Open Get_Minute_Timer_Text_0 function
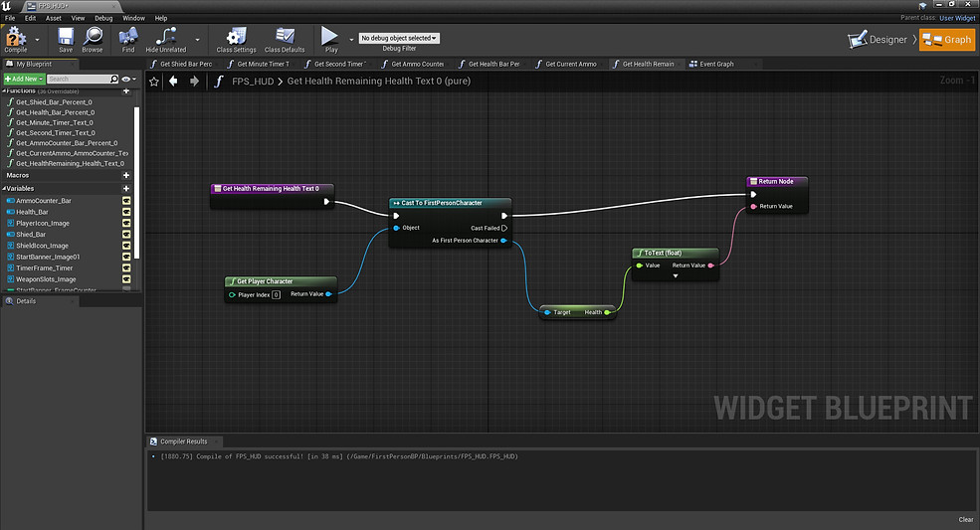Viewport: 980px width, 530px height. point(55,122)
